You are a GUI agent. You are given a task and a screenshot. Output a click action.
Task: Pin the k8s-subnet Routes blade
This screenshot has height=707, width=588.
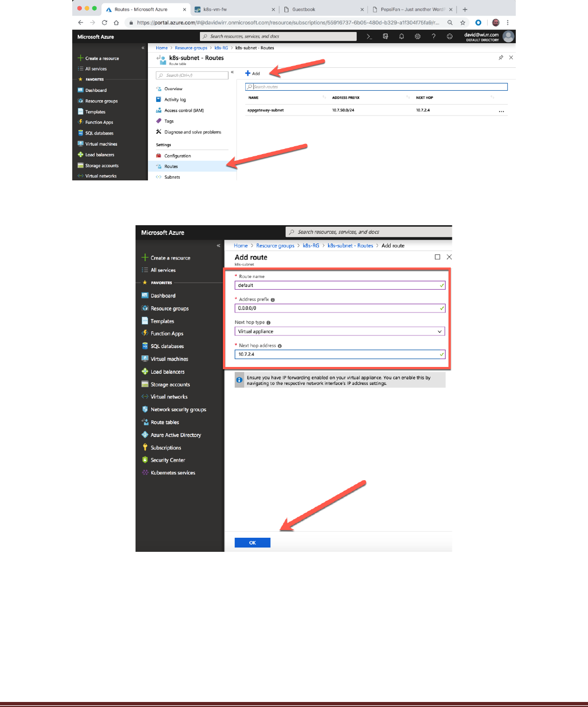click(x=501, y=58)
